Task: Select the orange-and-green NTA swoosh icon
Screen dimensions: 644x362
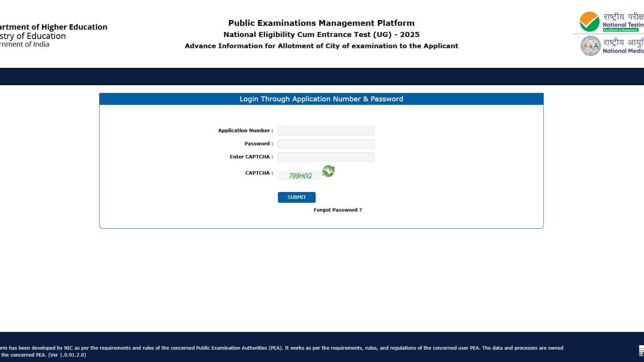Action: coord(589,21)
